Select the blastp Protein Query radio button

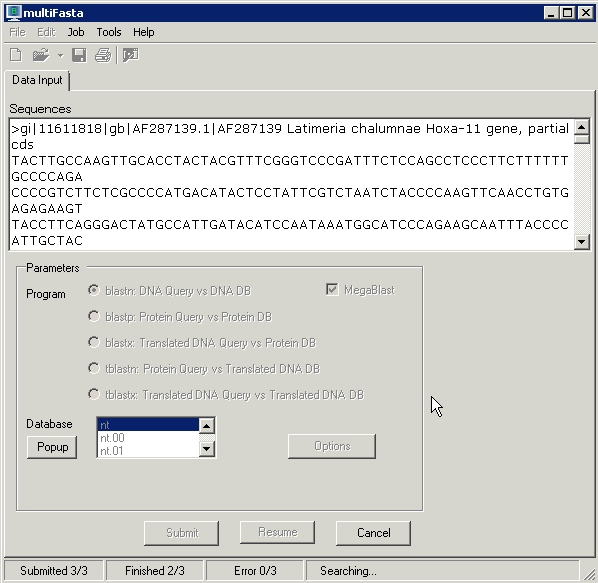94,316
